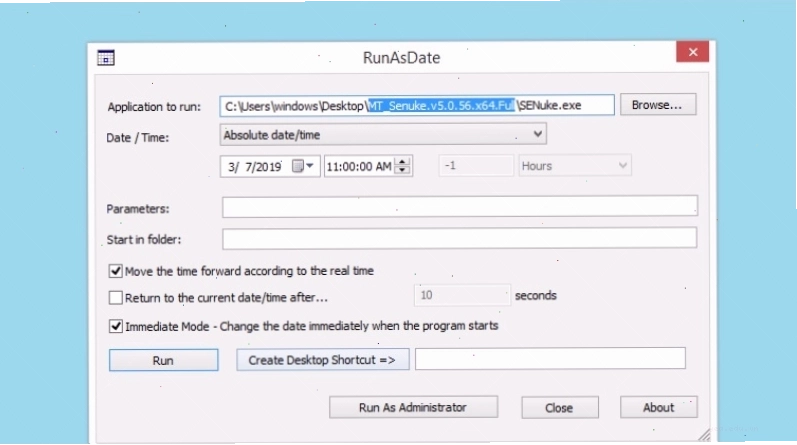Image resolution: width=797 pixels, height=445 pixels.
Task: Click Create Desktop Shortcut => button
Action: 322,360
